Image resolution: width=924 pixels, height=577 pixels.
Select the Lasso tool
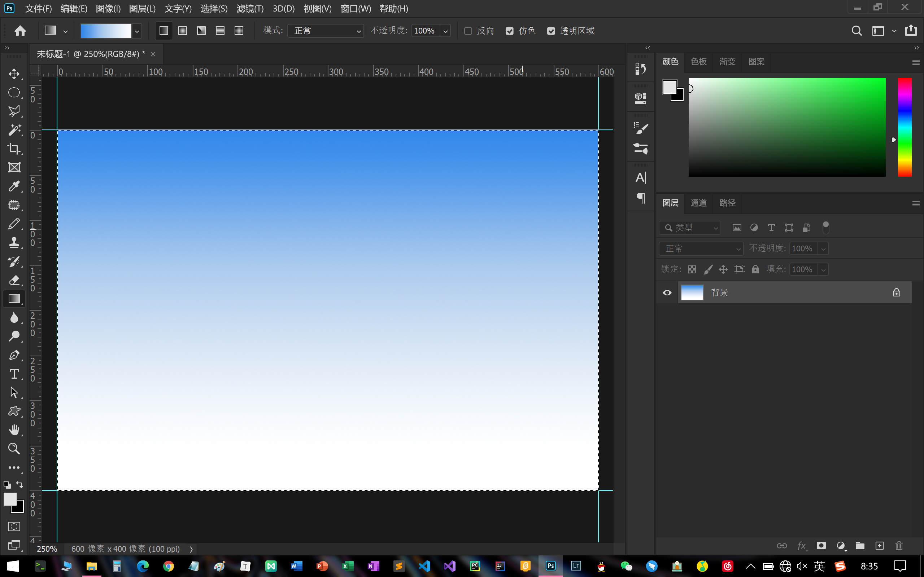coord(14,110)
